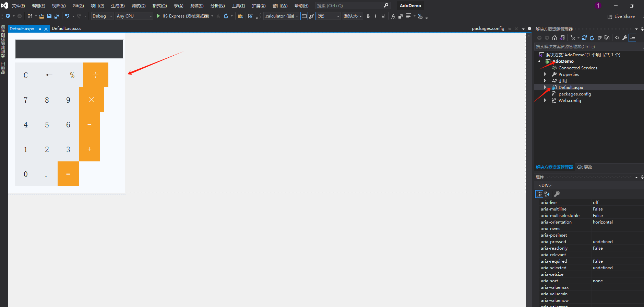Sync with active document in Solution Explorer
The width and height of the screenshot is (644, 307).
[584, 38]
